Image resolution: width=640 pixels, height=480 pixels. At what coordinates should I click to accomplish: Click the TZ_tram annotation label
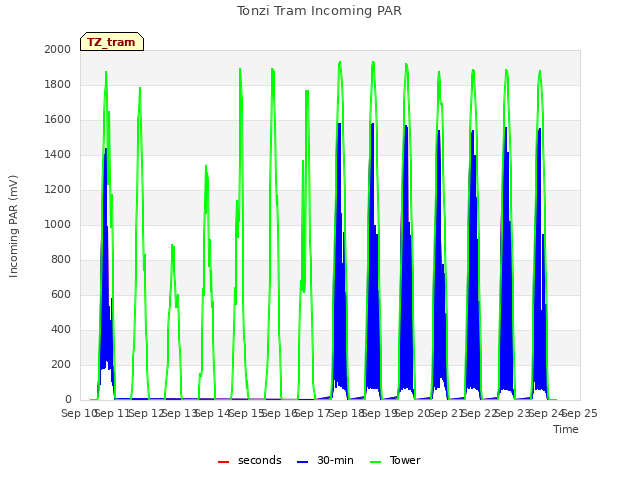click(112, 42)
